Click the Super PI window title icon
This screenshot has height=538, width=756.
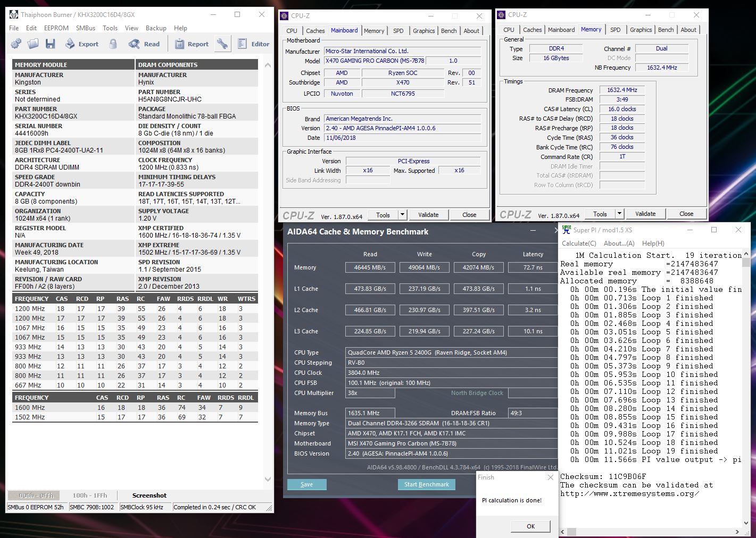pos(566,230)
